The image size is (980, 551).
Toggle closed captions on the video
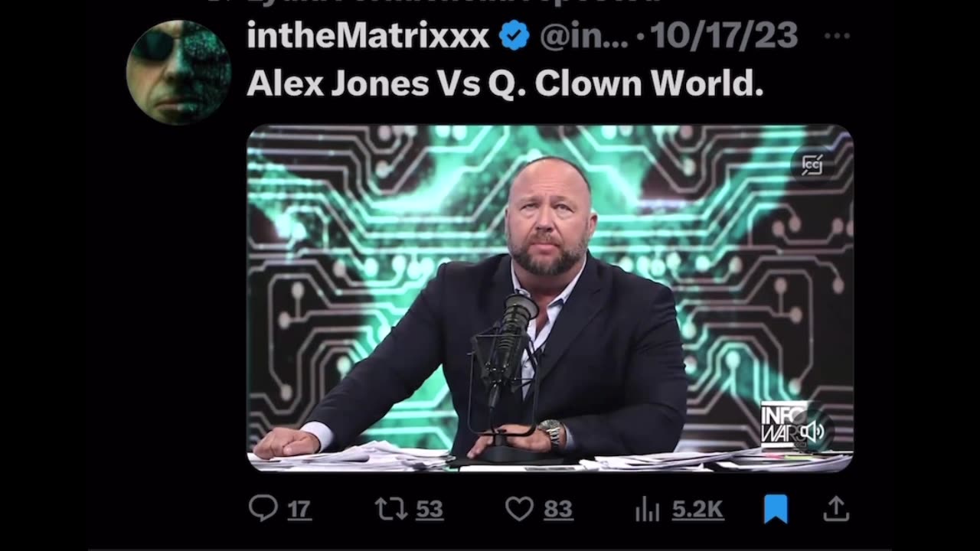(x=812, y=165)
